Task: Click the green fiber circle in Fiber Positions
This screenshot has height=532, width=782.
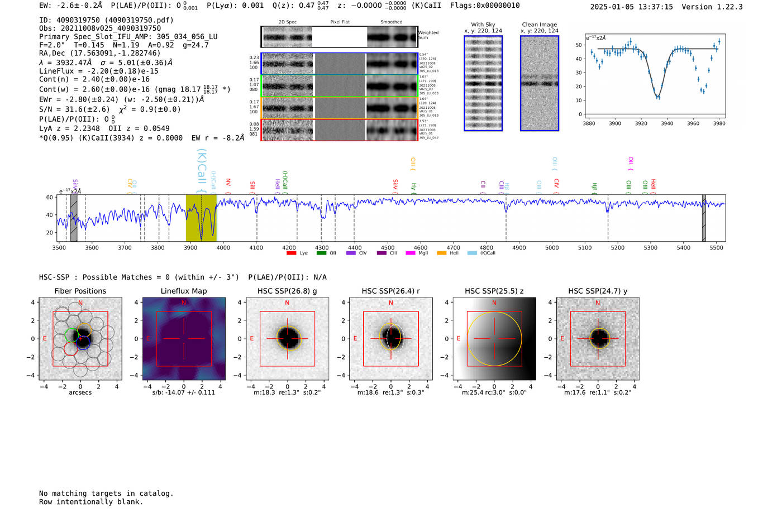Action: point(71,336)
